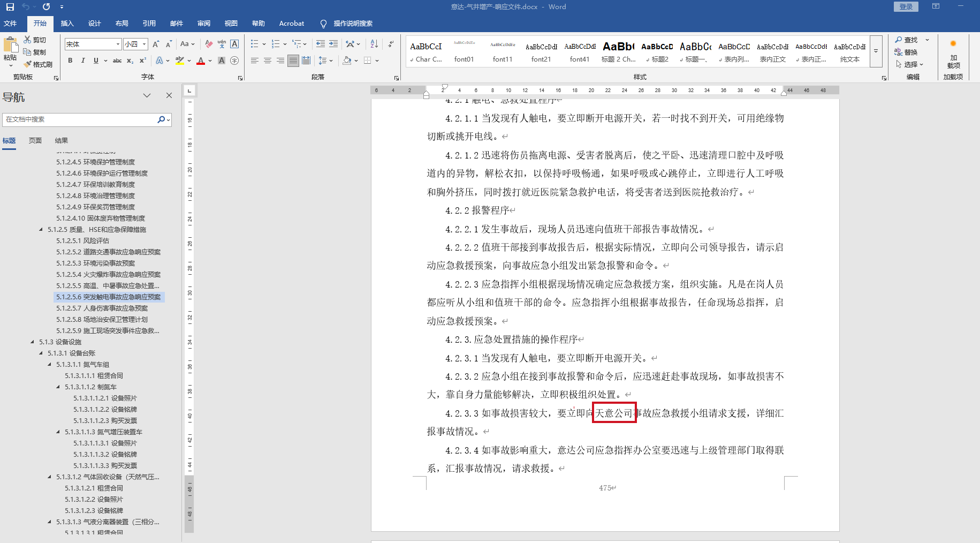Toggle superscript formatting
Image resolution: width=980 pixels, height=543 pixels.
click(x=143, y=61)
